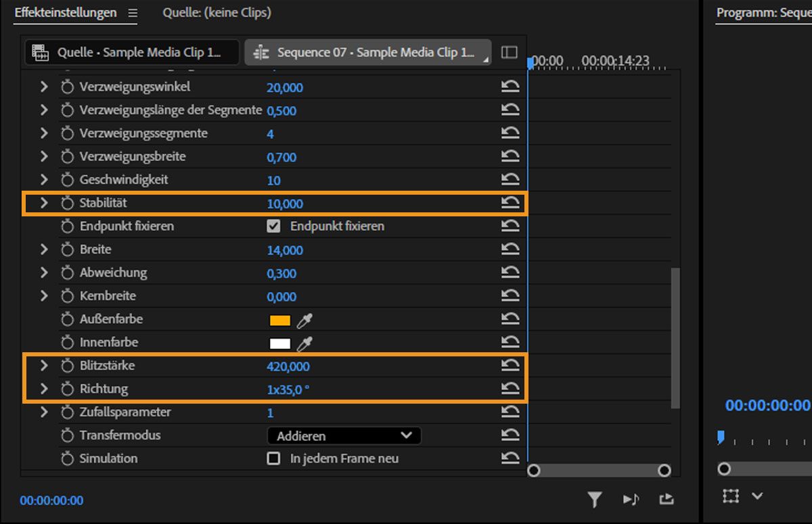The width and height of the screenshot is (812, 524).
Task: Open the Effekteinstellungen panel menu
Action: (x=131, y=11)
